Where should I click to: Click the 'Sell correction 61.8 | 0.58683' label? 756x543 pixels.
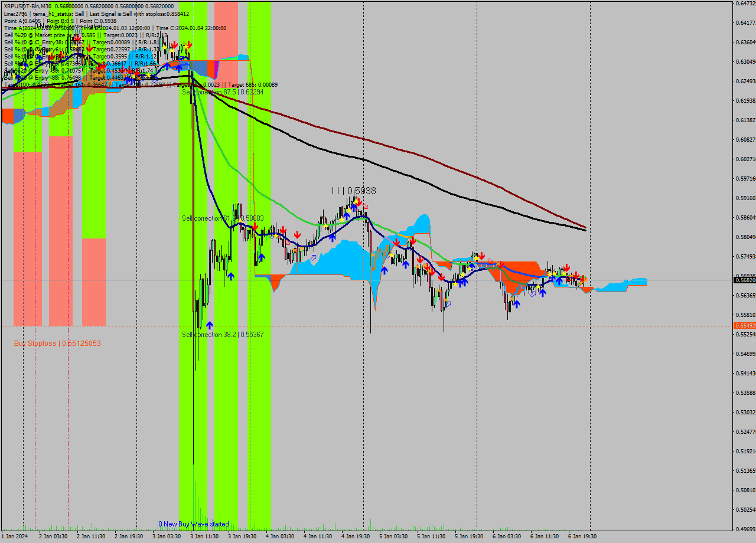tap(223, 218)
